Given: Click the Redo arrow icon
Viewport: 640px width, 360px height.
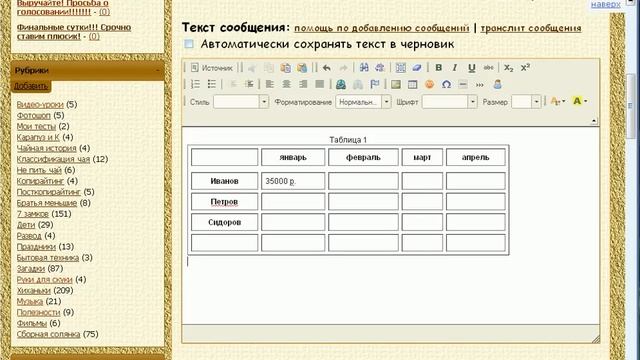Looking at the screenshot, I should (343, 68).
